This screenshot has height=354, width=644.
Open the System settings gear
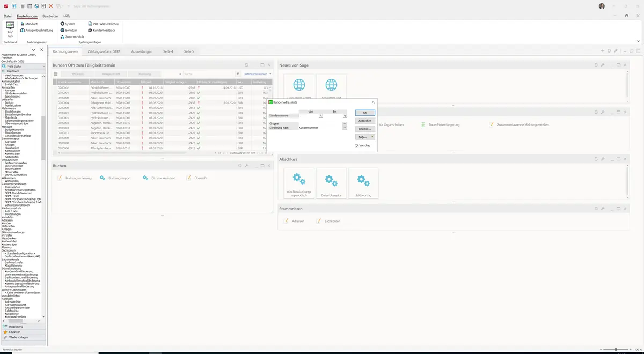(62, 24)
